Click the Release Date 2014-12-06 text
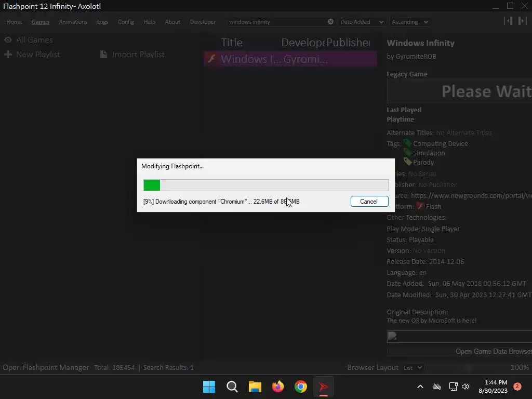Screen dimensions: 532x399 [x=425, y=262]
